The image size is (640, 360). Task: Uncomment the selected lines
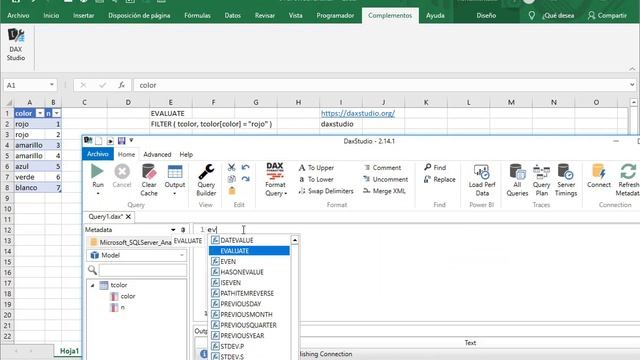tap(386, 179)
